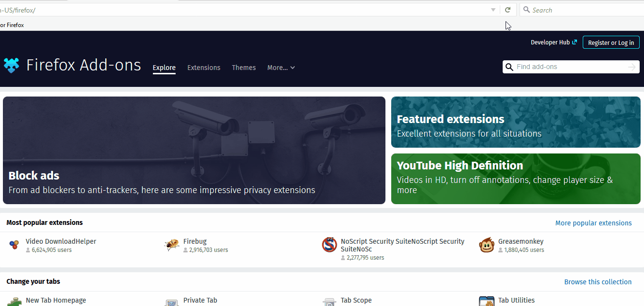Open the URL bar history dropdown arrow
644x306 pixels.
[x=493, y=10]
